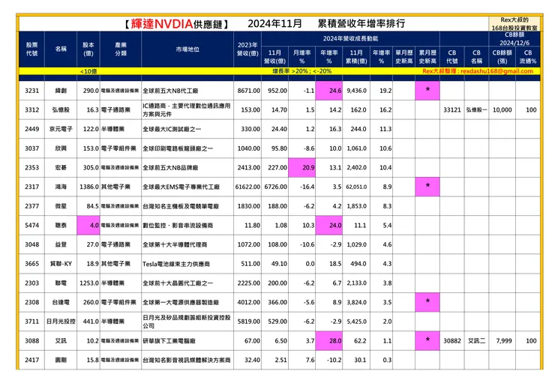Select stock code 2417
This screenshot has height=392, width=555.
[x=31, y=360]
